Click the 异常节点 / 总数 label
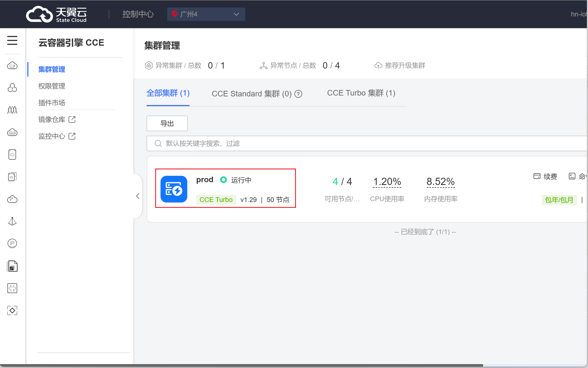This screenshot has height=368, width=588. click(293, 65)
